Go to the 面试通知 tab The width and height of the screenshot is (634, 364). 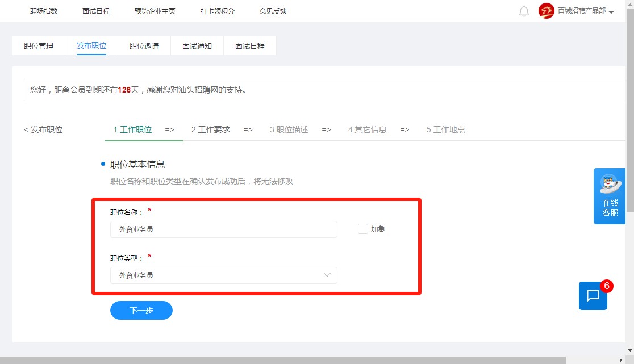(x=197, y=46)
